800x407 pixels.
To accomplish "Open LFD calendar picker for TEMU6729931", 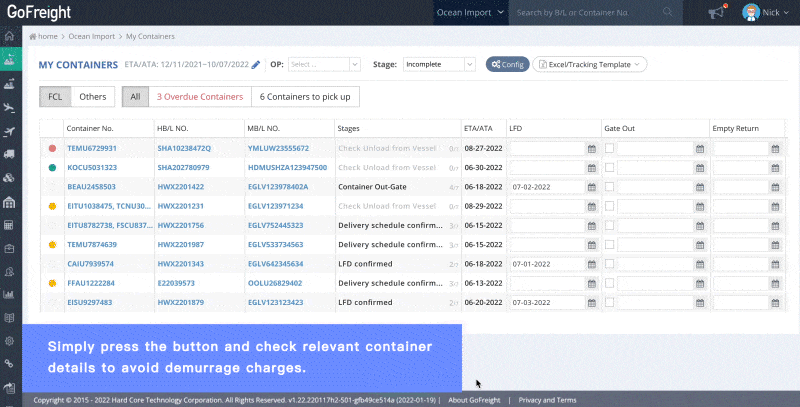I will click(590, 148).
